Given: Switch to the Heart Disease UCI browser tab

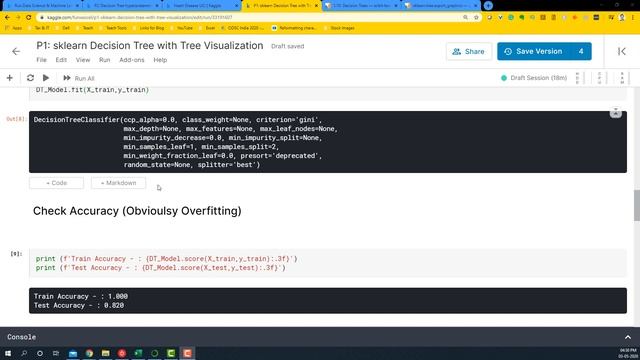Looking at the screenshot, I should click(x=202, y=6).
